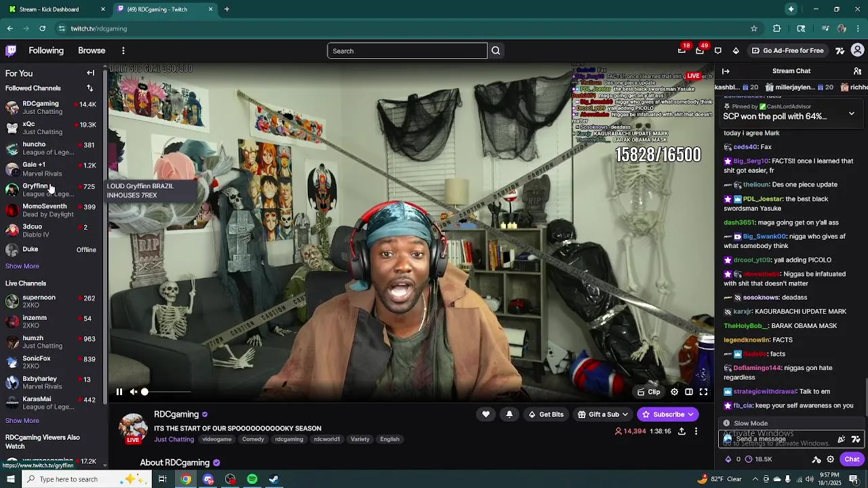Toggle theatre mode on the player
The width and height of the screenshot is (868, 488).
[x=689, y=392]
